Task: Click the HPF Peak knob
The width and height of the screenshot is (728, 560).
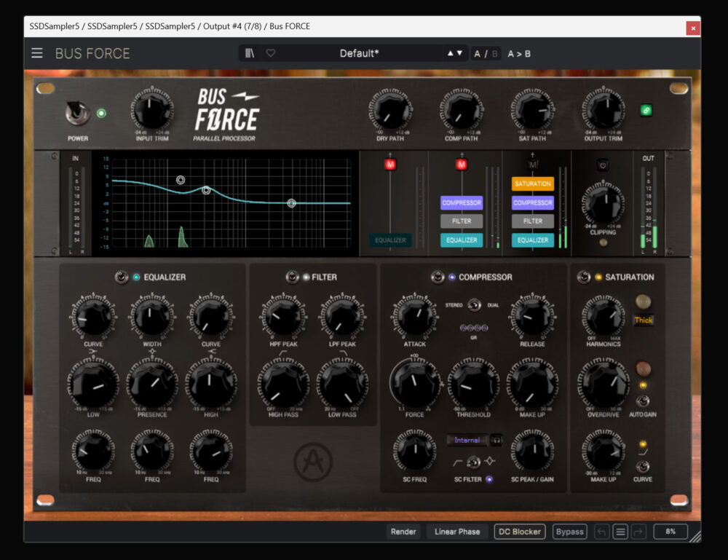Action: coord(283,317)
